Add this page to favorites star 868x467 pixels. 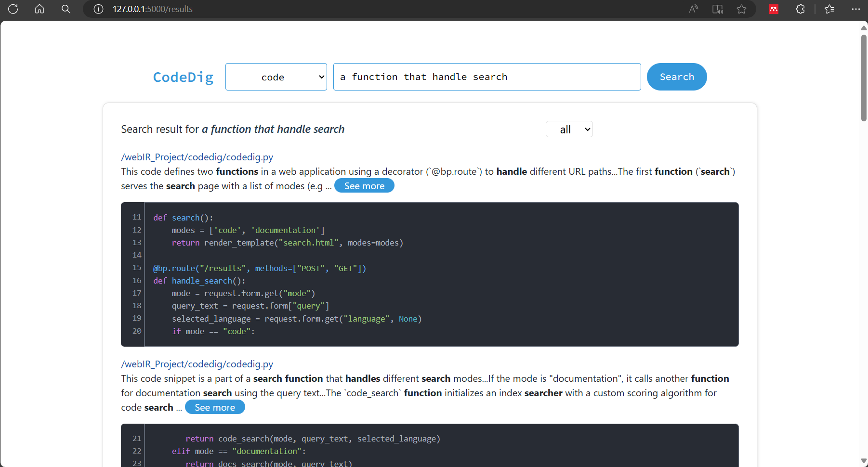coord(742,9)
